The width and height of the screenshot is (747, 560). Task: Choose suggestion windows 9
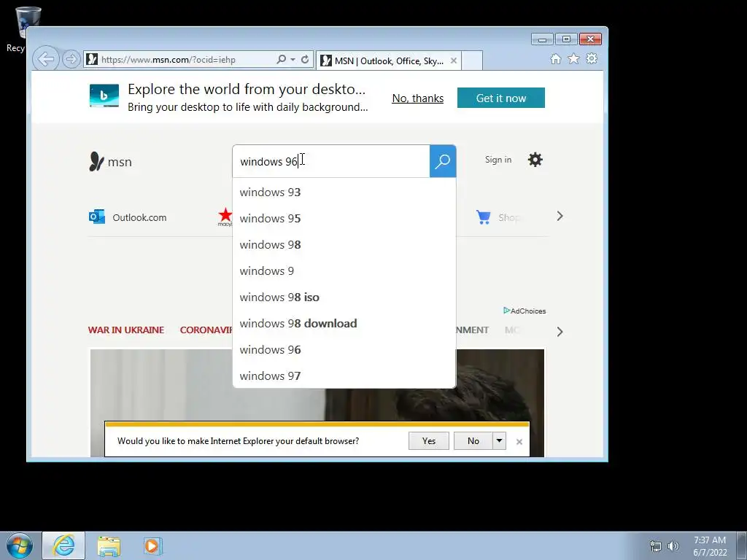(344, 271)
